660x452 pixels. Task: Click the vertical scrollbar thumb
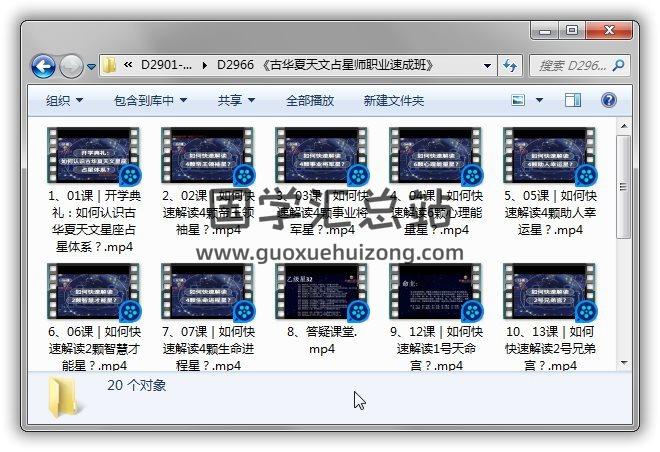(624, 187)
